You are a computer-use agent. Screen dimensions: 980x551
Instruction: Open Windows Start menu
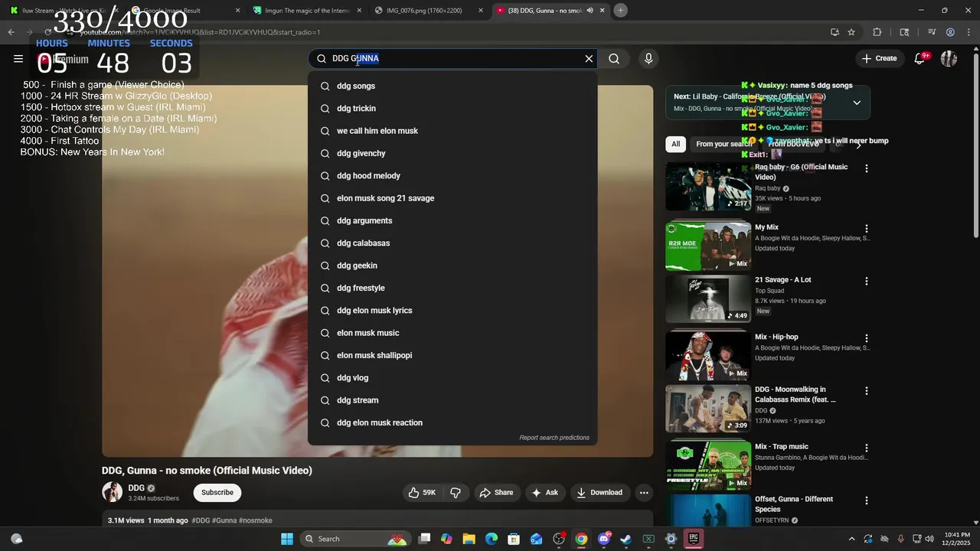tap(287, 539)
